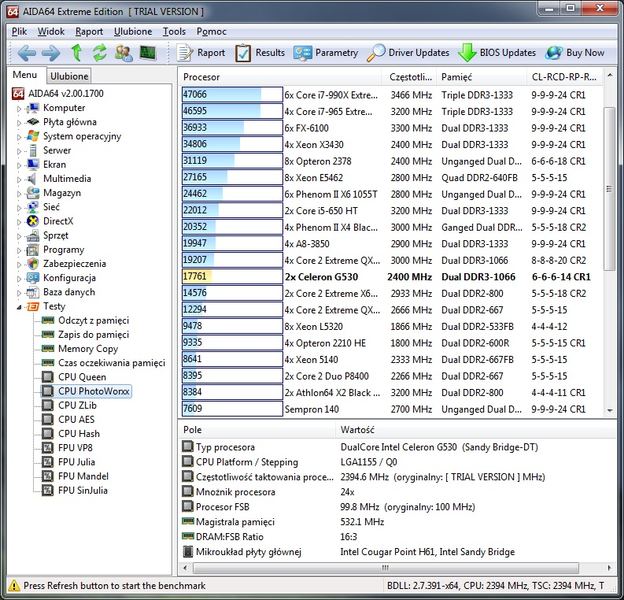Click the results list scroll-up arrow

610,75
